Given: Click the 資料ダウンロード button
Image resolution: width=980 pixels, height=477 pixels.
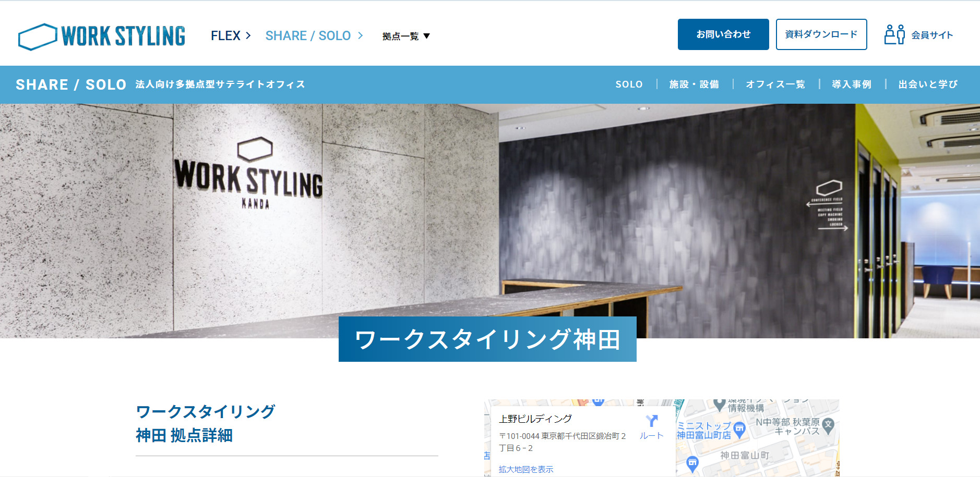Looking at the screenshot, I should [x=821, y=34].
